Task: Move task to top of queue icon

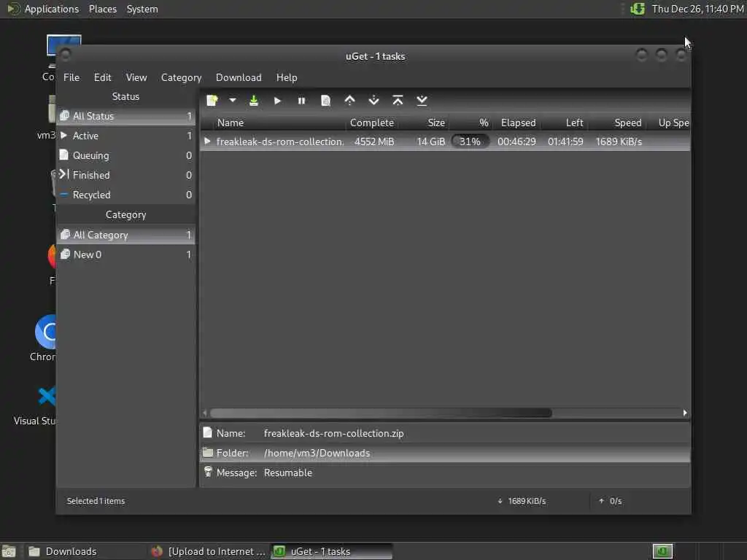Action: [x=398, y=101]
